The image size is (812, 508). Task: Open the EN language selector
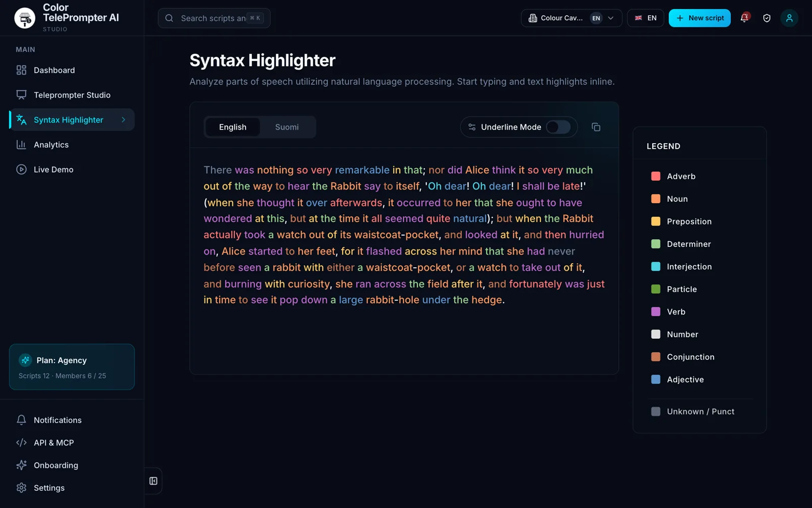click(646, 18)
